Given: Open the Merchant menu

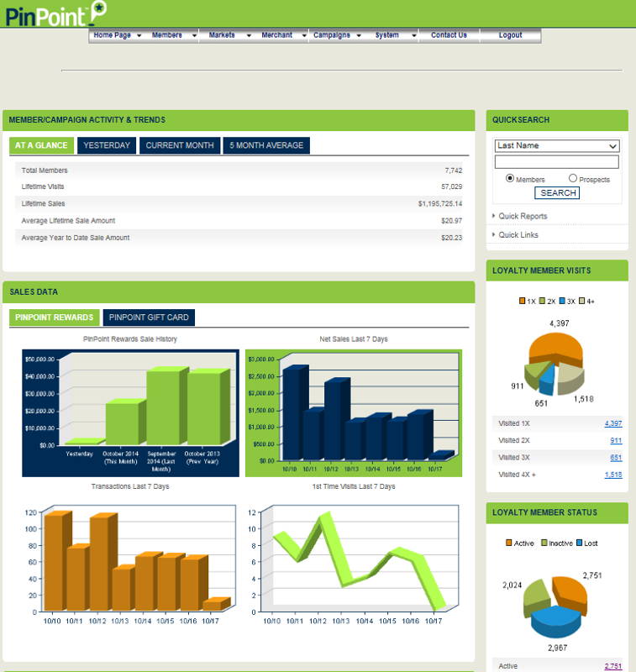Looking at the screenshot, I should coord(277,35).
